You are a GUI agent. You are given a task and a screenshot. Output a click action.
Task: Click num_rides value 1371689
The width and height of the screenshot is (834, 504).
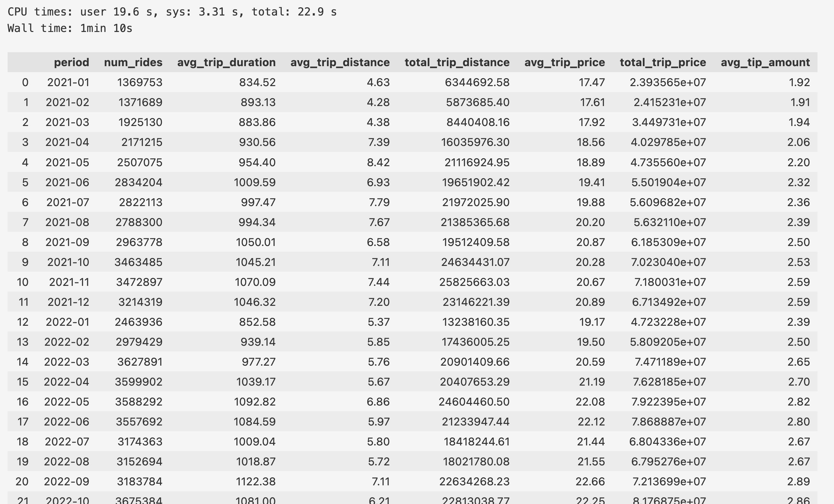tap(140, 103)
